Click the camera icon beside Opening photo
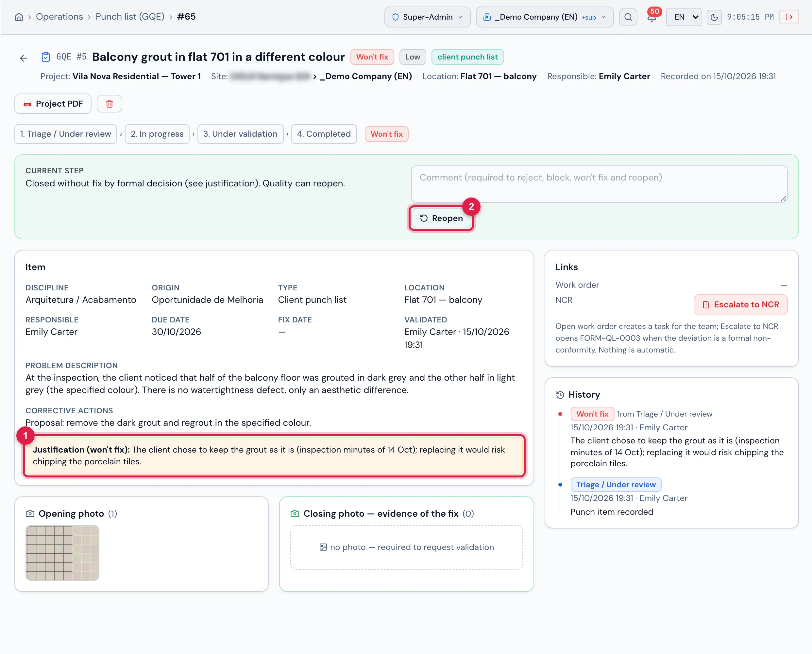 click(30, 513)
